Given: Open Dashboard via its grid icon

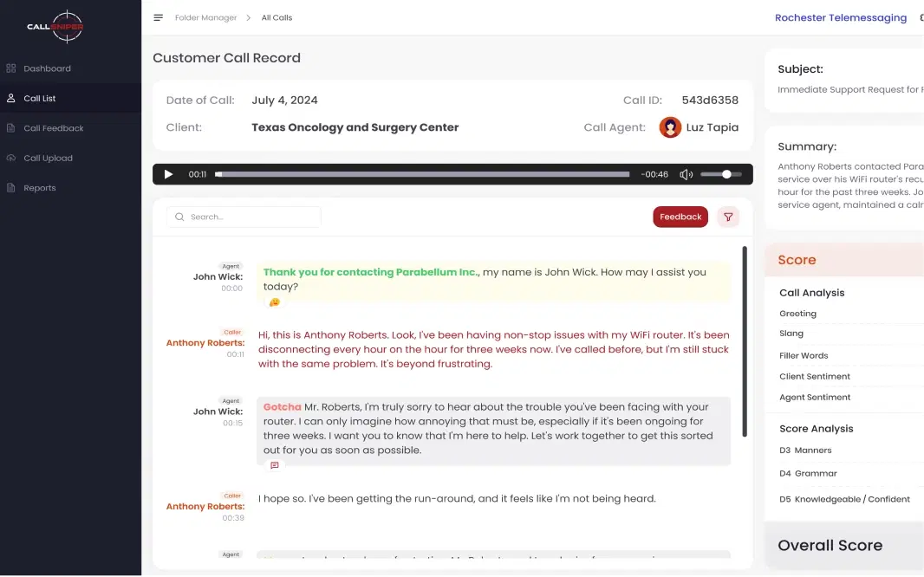Looking at the screenshot, I should tap(10, 68).
